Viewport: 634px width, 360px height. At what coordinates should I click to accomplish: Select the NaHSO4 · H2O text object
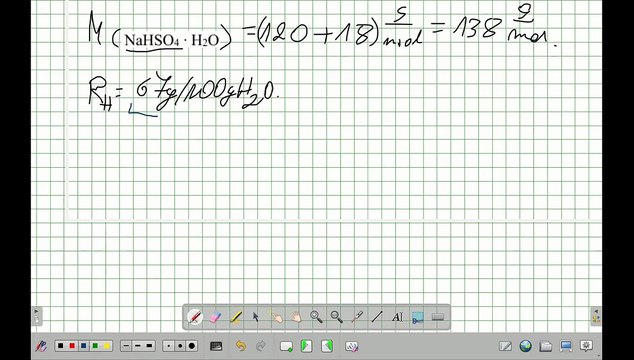(172, 40)
